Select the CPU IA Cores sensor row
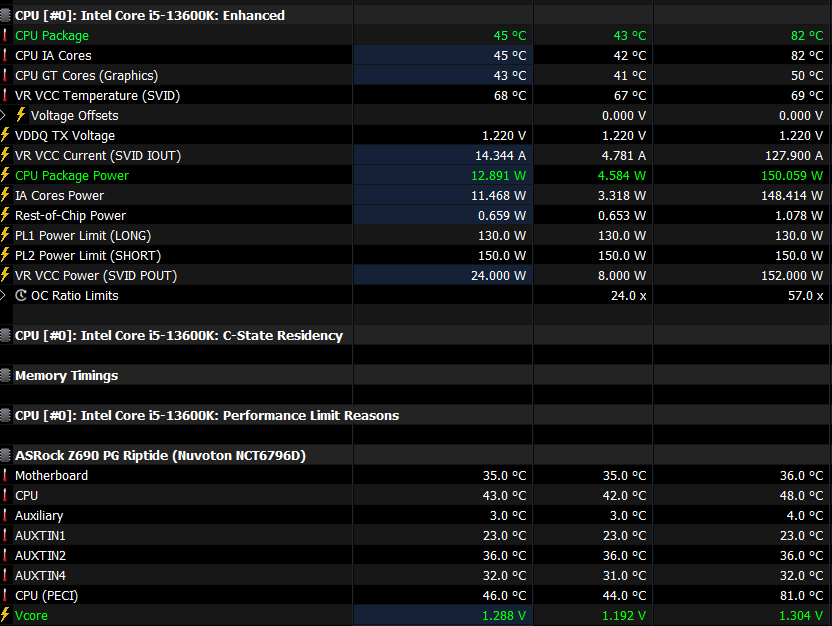Screen dimensions: 832x626 [x=416, y=55]
